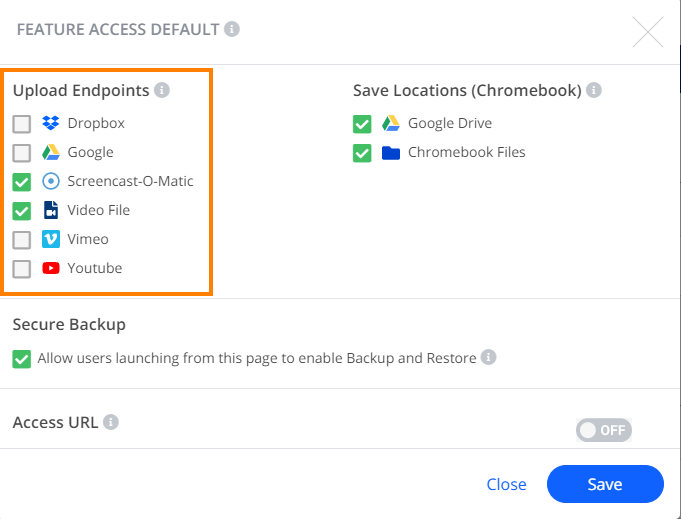The height and width of the screenshot is (519, 681).
Task: Open the Access URL info icon
Action: (x=111, y=422)
